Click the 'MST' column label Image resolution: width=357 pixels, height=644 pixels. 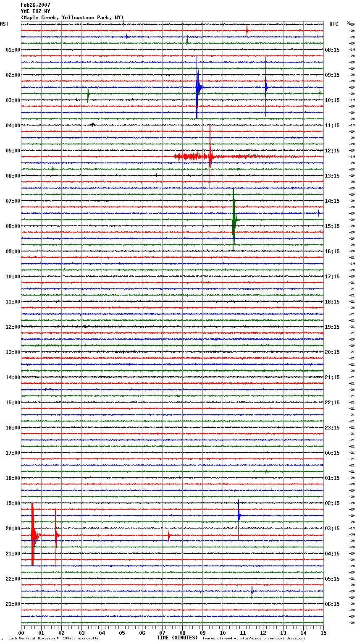(x=4, y=24)
